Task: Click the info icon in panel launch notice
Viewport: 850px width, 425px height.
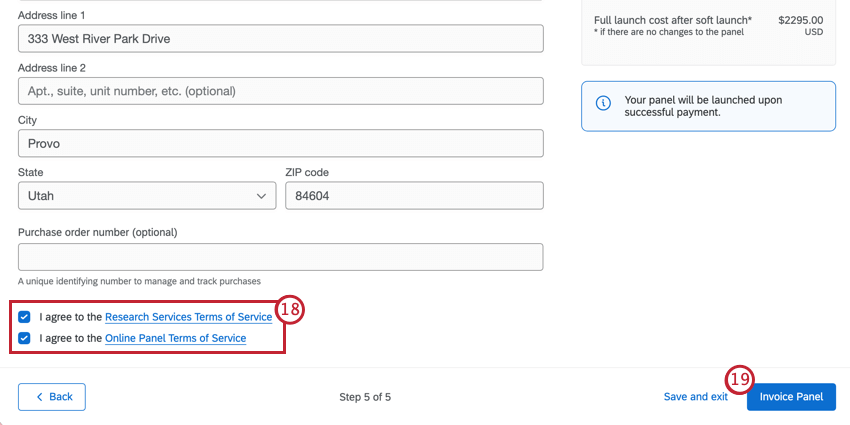Action: click(603, 103)
